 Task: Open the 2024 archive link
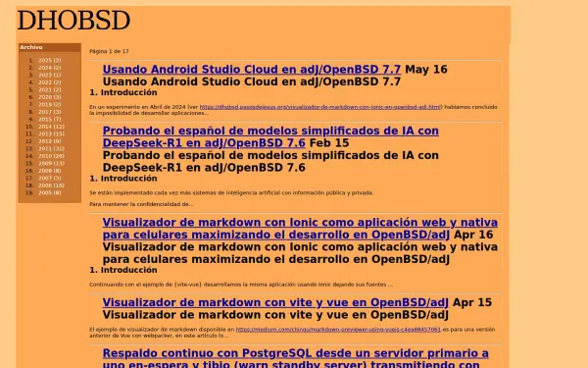click(x=50, y=68)
